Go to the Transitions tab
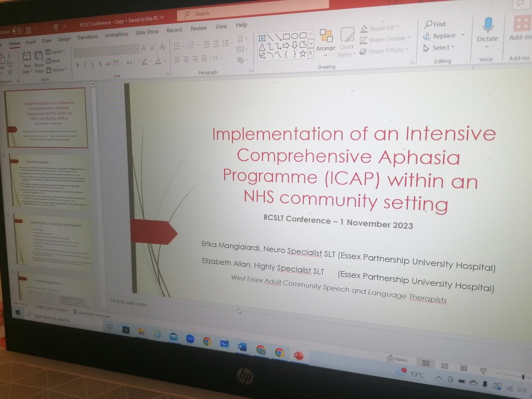 point(87,37)
